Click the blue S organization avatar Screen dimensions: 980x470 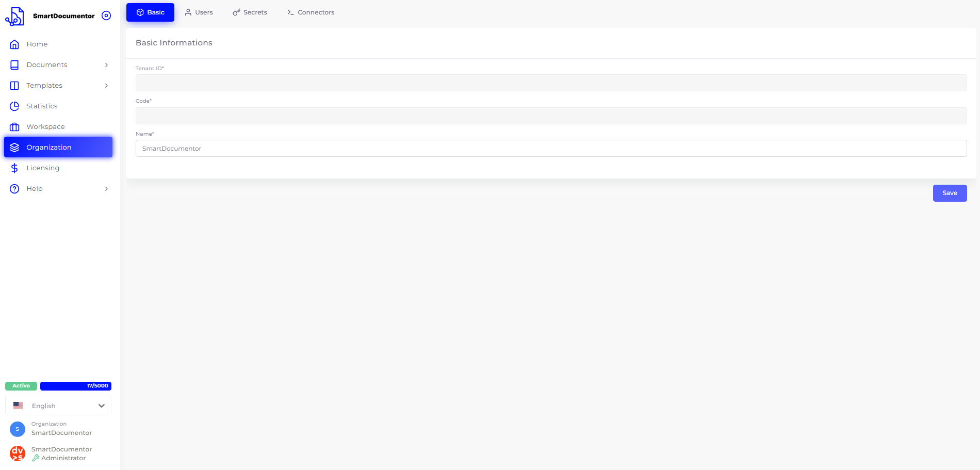pos(18,429)
